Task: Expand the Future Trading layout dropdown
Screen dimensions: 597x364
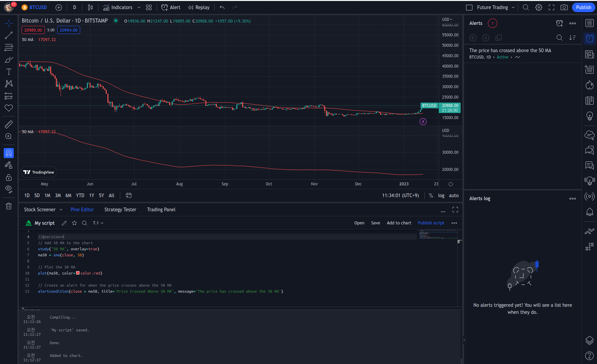Action: click(x=513, y=7)
